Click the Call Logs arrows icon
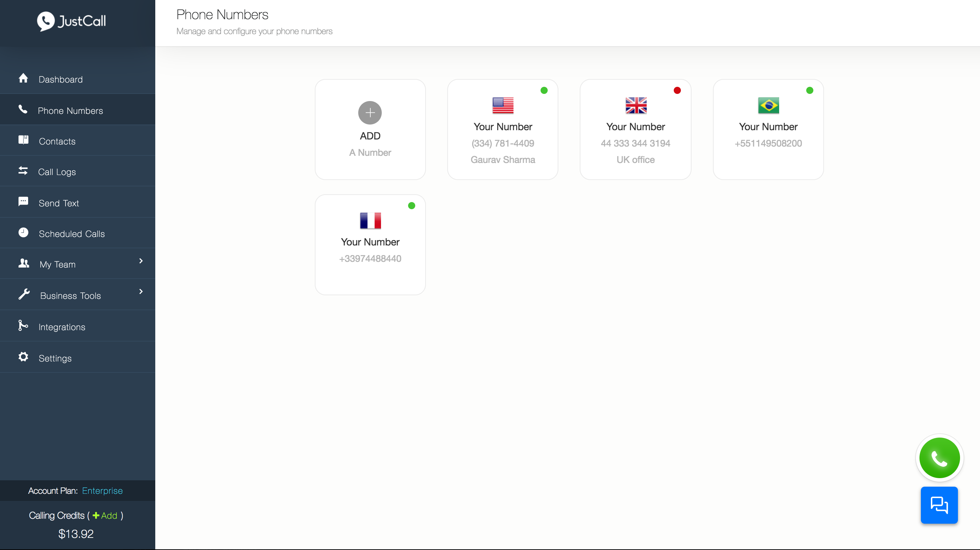The width and height of the screenshot is (980, 550). tap(23, 171)
